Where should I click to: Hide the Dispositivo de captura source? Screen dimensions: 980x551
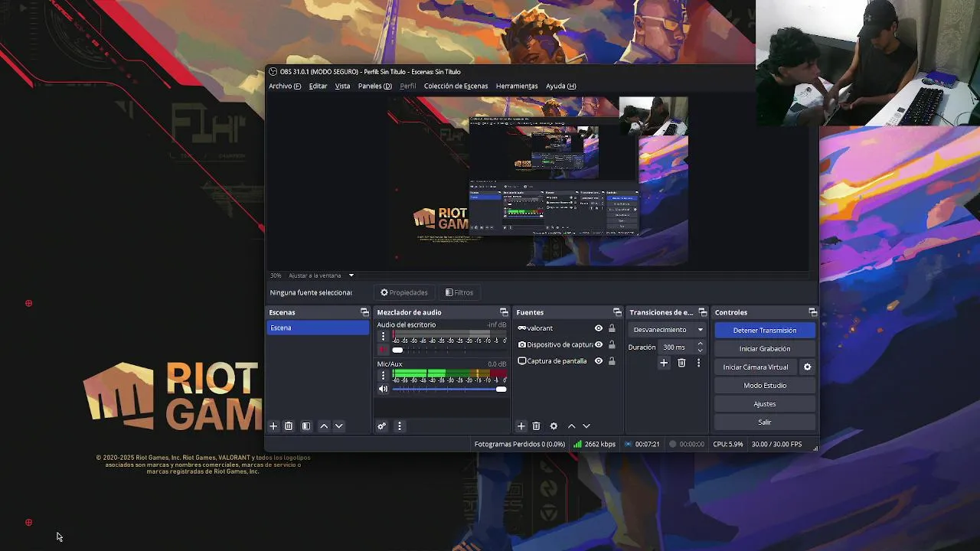[599, 345]
